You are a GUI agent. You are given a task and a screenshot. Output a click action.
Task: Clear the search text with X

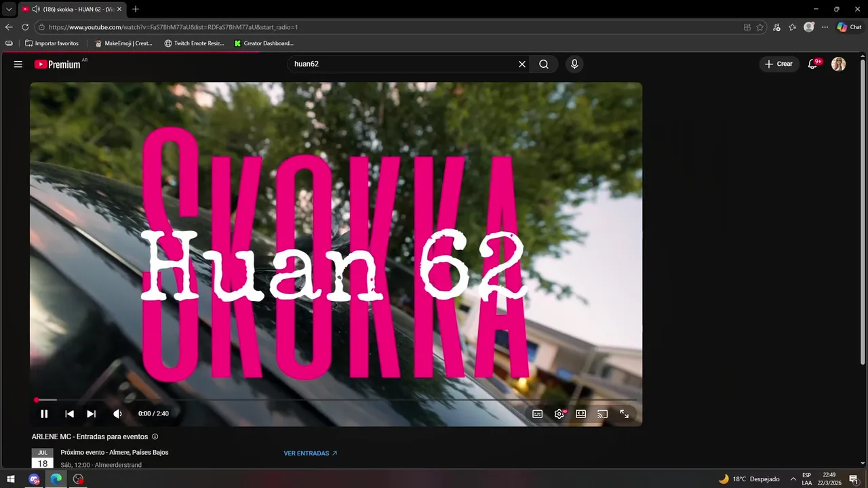pyautogui.click(x=522, y=64)
